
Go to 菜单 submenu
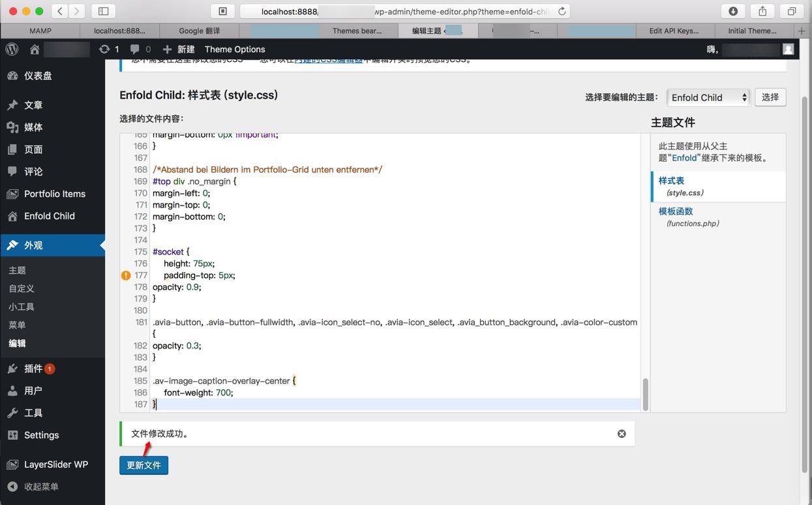coord(17,325)
